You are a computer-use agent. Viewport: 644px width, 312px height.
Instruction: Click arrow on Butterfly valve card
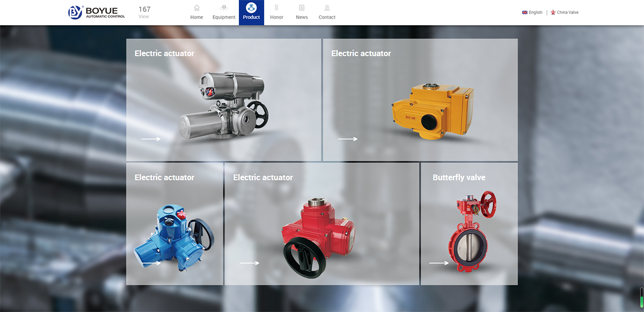tap(439, 263)
